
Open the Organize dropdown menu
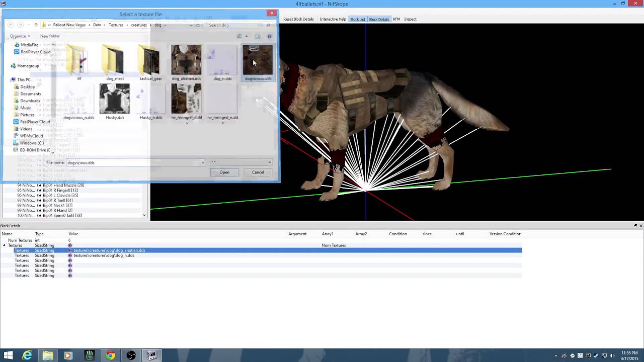tap(20, 36)
